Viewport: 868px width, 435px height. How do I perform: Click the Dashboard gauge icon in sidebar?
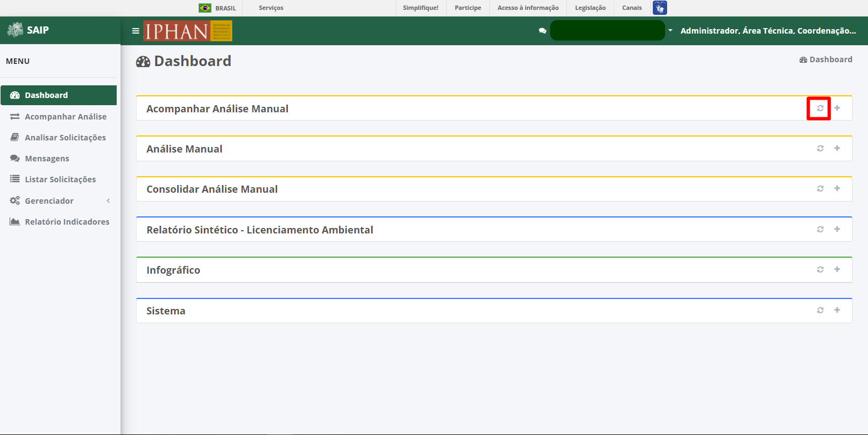15,95
